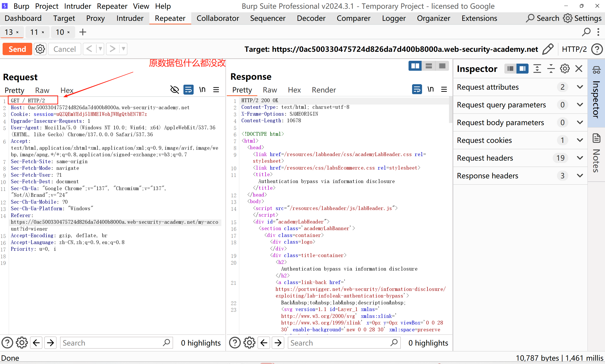
Task: Open the Notes side panel
Action: point(596,154)
